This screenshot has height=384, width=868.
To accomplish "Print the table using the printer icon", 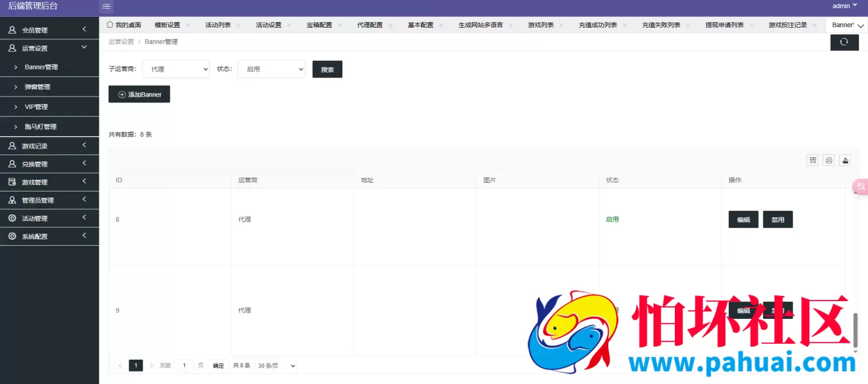I will [x=829, y=160].
